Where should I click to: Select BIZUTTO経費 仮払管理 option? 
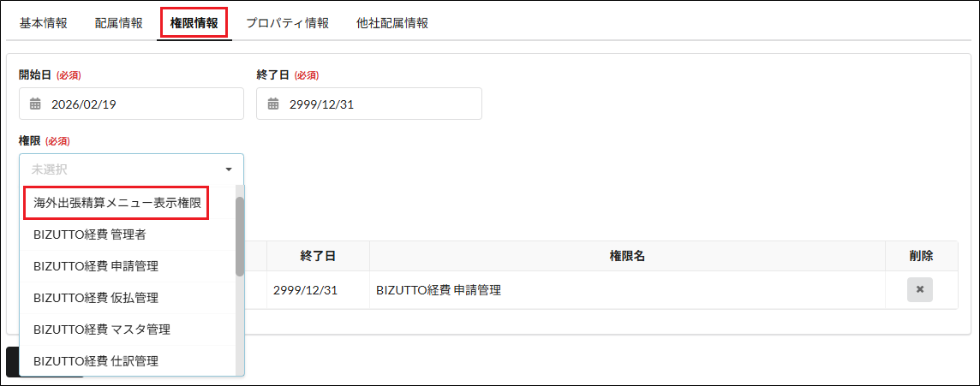click(x=96, y=298)
